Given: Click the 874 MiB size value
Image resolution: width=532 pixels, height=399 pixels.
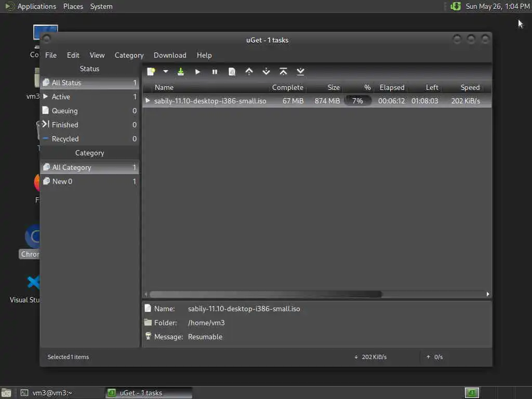Looking at the screenshot, I should (327, 101).
